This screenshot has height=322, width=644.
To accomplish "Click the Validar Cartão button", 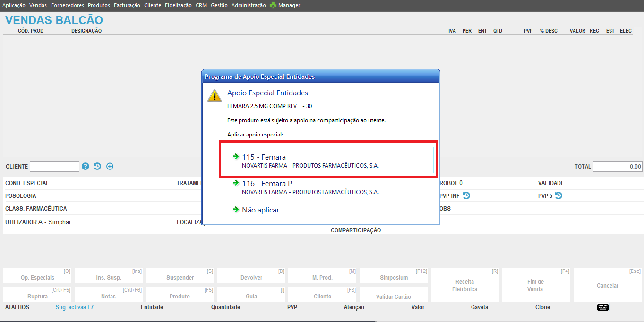I will click(x=394, y=295).
